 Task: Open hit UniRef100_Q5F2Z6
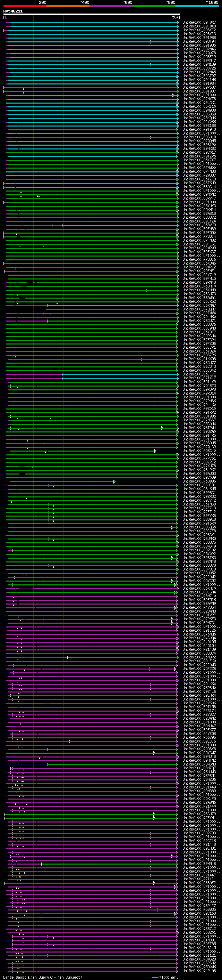(199, 669)
